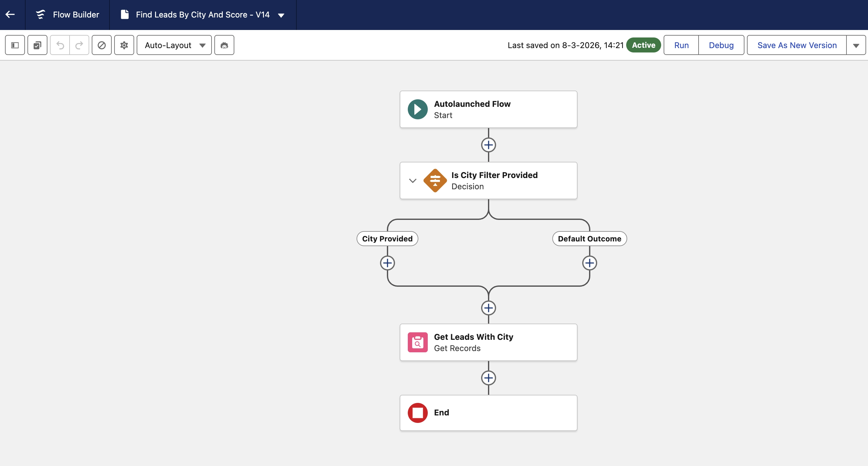Click the Flow Builder logo

coord(41,14)
